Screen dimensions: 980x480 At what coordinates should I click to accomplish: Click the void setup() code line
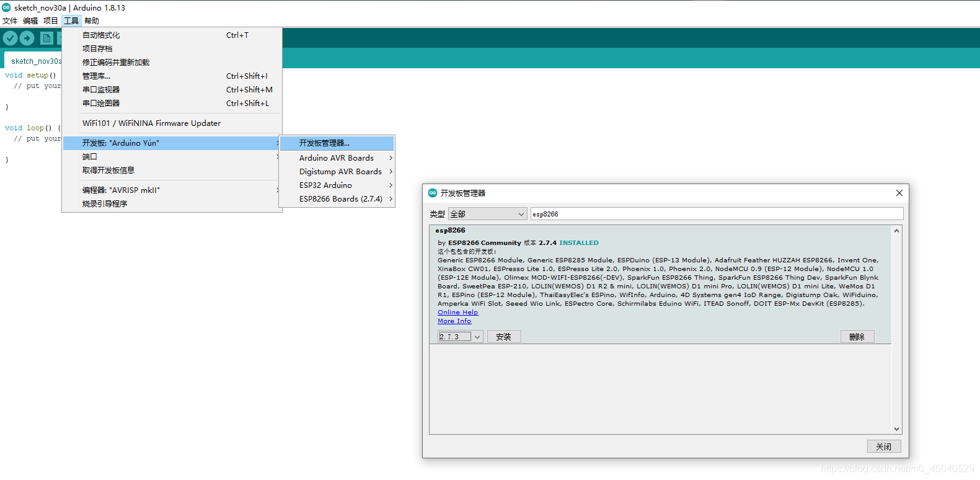[30, 76]
